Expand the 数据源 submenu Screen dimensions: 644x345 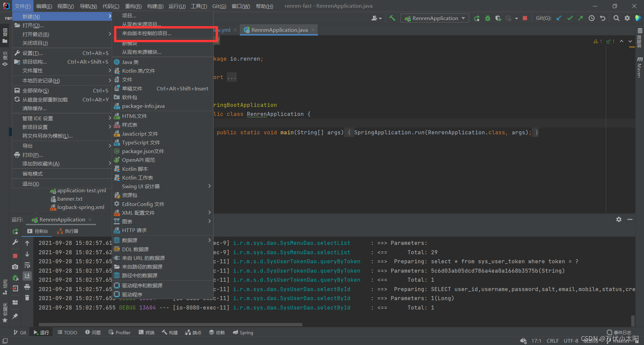click(163, 240)
